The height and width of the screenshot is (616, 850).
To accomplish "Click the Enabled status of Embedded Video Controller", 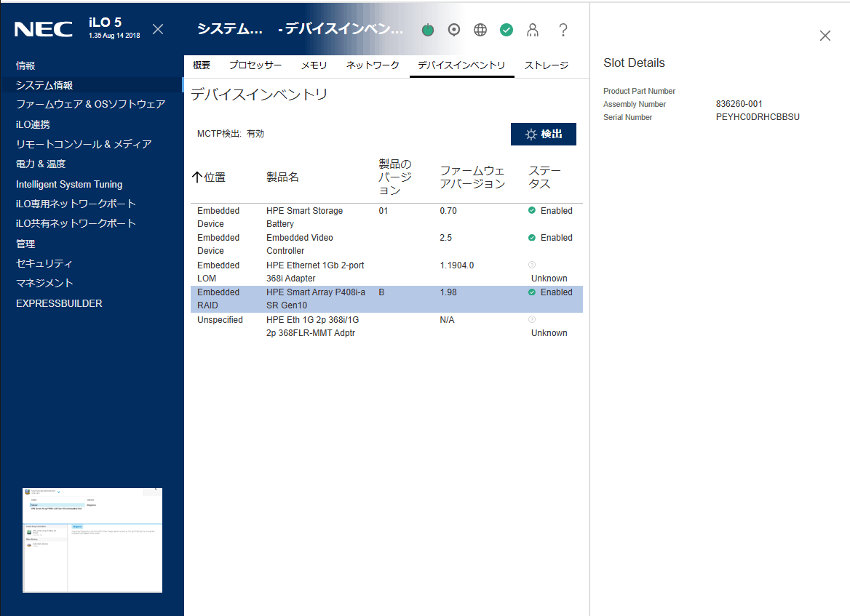I will (550, 238).
